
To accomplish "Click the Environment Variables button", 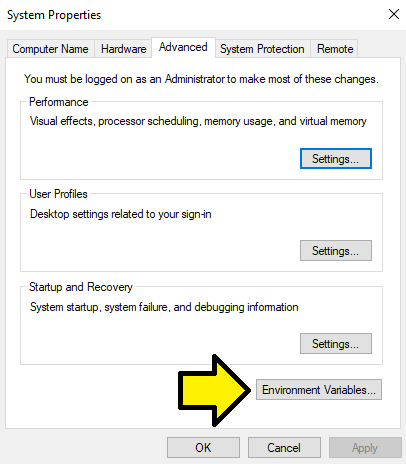I will (x=319, y=390).
